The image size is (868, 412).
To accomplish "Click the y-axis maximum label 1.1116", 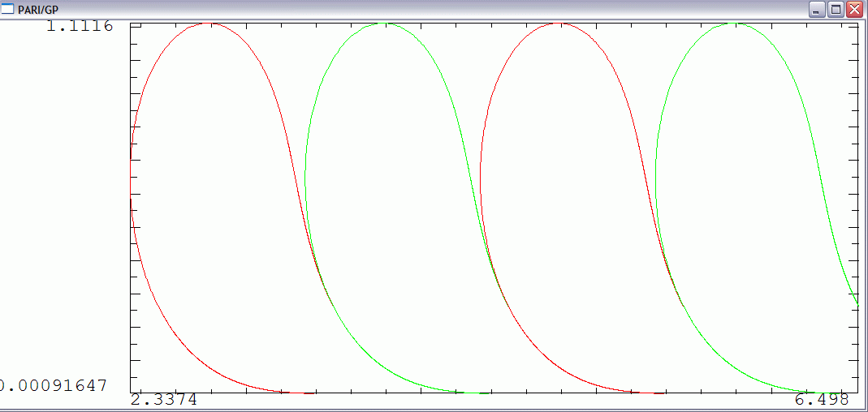I will (79, 26).
